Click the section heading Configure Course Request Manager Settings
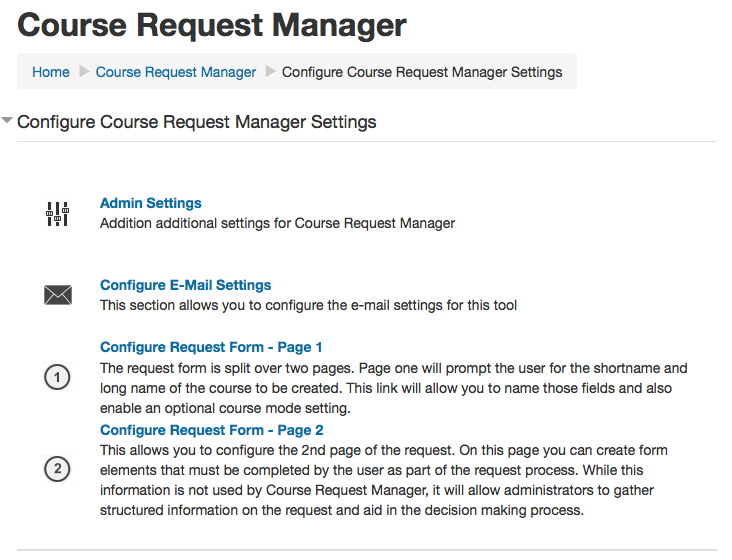This screenshot has width=732, height=560. point(197,122)
